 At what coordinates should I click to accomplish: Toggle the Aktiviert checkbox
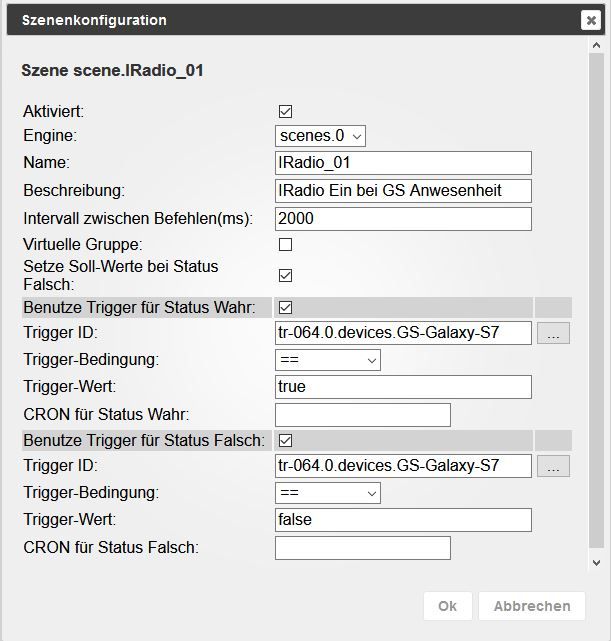click(x=285, y=112)
